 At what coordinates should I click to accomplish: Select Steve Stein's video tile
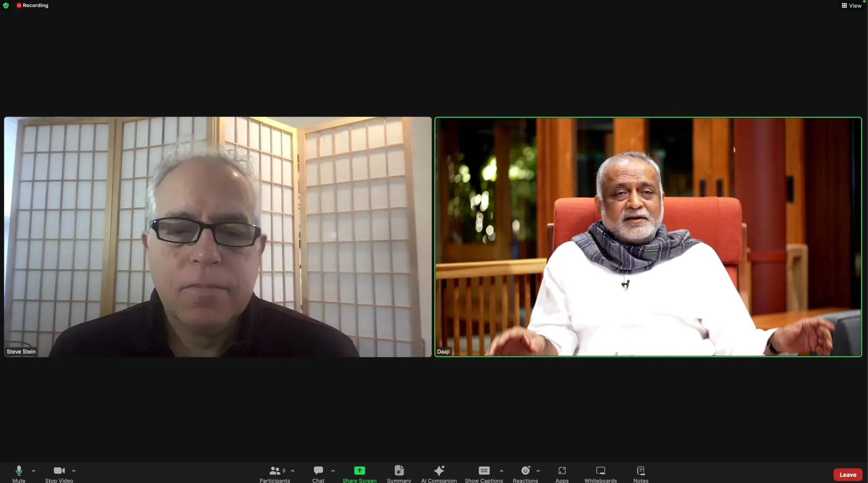[x=218, y=237]
